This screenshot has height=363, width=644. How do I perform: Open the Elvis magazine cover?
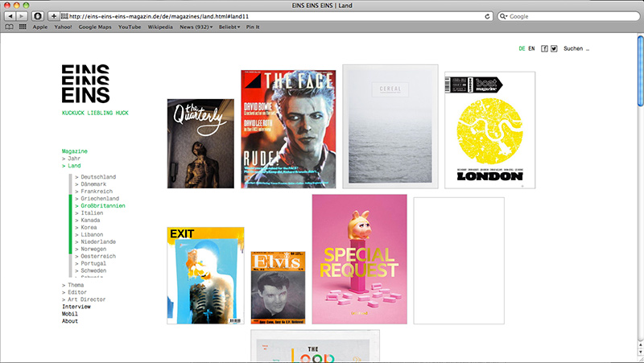(x=278, y=288)
